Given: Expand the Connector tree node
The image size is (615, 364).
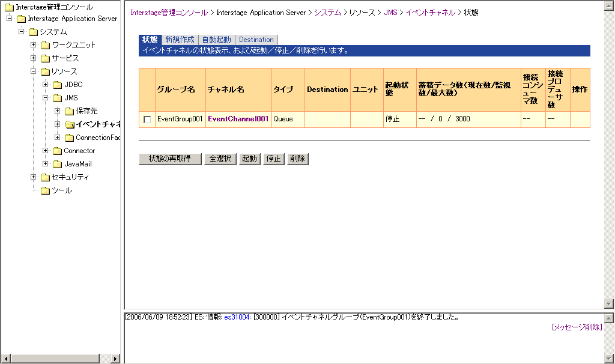Looking at the screenshot, I should tap(46, 151).
